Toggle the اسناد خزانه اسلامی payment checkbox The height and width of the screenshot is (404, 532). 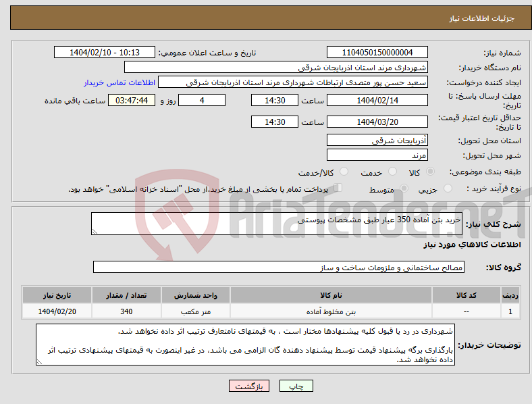pos(338,188)
